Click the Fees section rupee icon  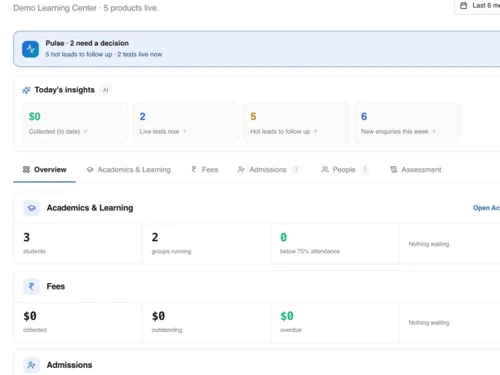click(x=32, y=286)
